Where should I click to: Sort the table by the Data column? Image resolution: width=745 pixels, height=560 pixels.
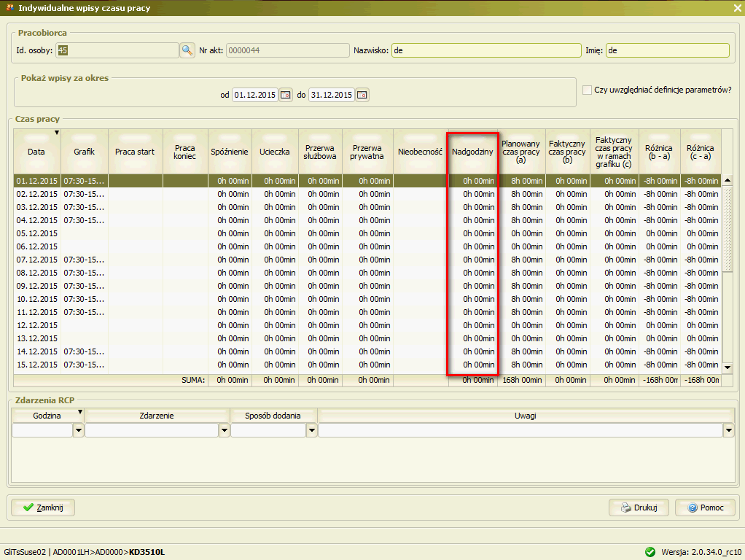(36, 152)
